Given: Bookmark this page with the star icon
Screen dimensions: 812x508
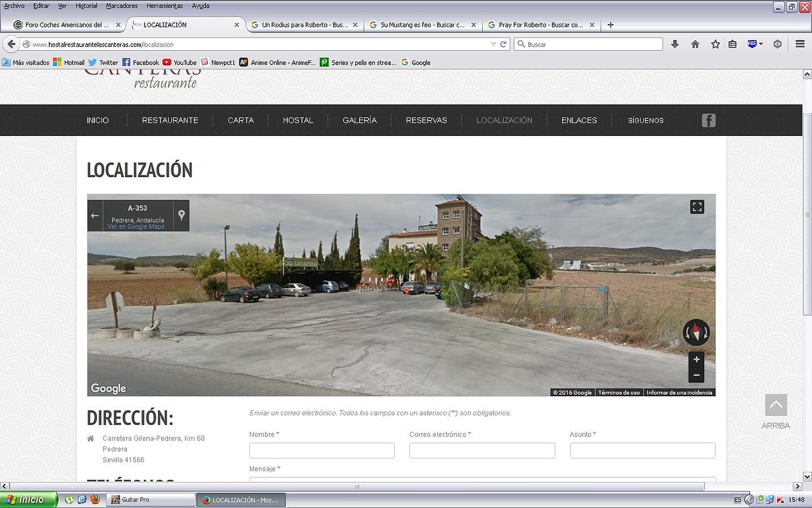Looking at the screenshot, I should 716,44.
